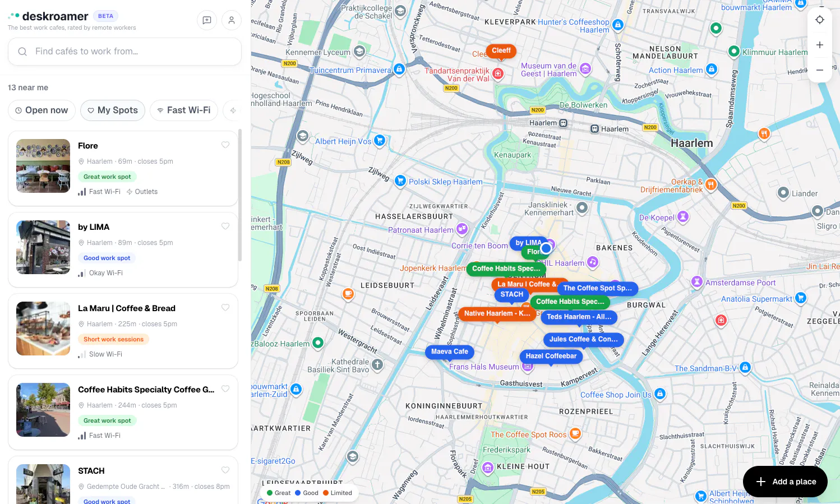Open by LIMA thumbnail photo

pyautogui.click(x=43, y=247)
